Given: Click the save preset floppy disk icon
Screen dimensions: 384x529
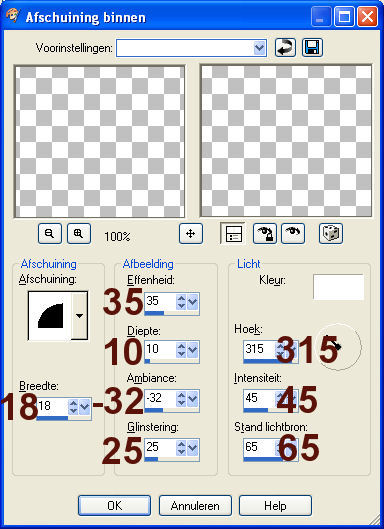Looking at the screenshot, I should (x=312, y=48).
